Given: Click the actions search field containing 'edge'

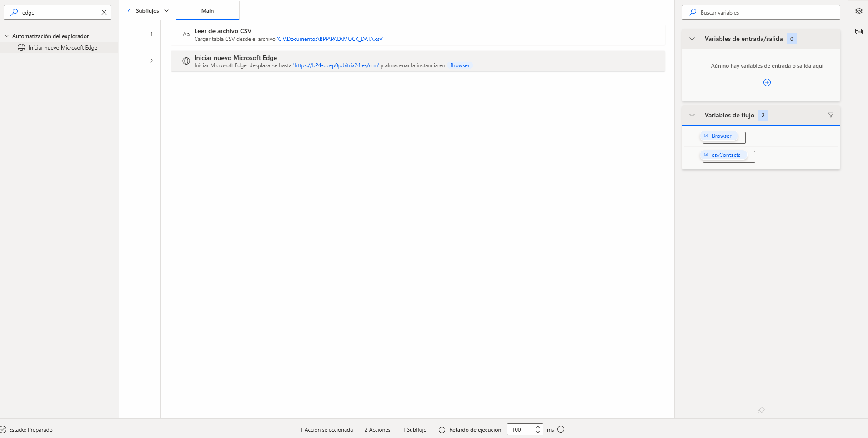Looking at the screenshot, I should click(x=57, y=12).
